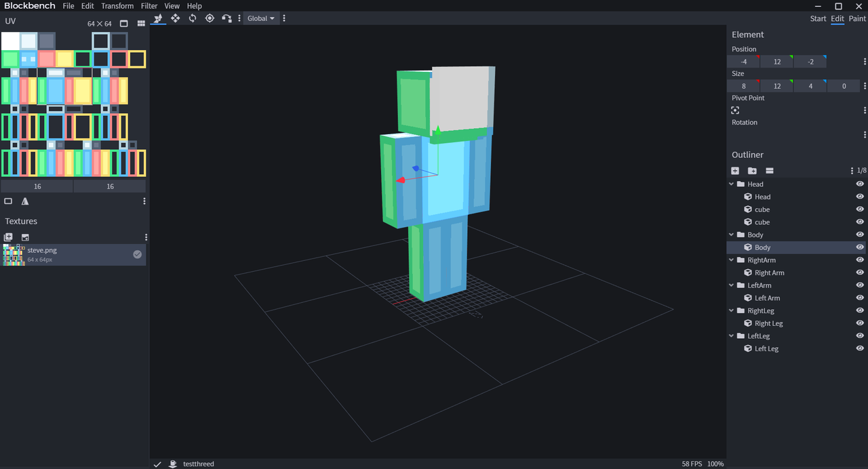
Task: Click the Pivot Point center icon
Action: coord(735,110)
